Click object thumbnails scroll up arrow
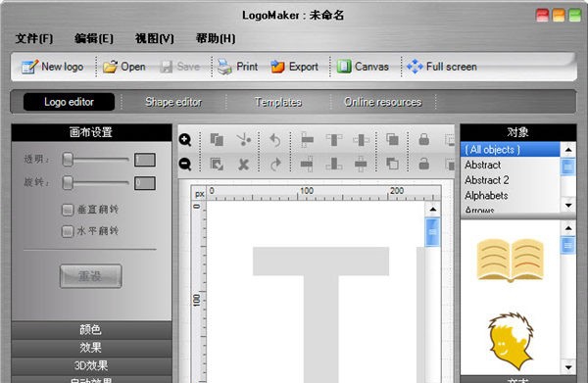The height and width of the screenshot is (383, 588). [x=568, y=228]
